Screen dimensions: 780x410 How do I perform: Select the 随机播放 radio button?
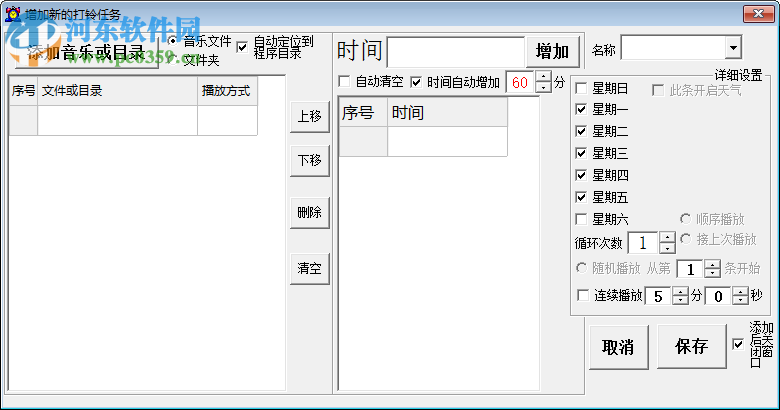pyautogui.click(x=581, y=268)
